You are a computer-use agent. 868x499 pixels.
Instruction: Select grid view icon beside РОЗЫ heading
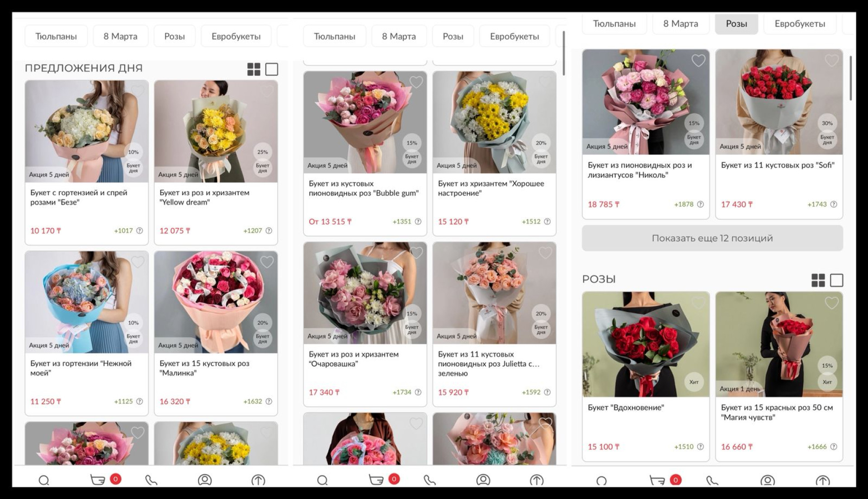coord(818,280)
